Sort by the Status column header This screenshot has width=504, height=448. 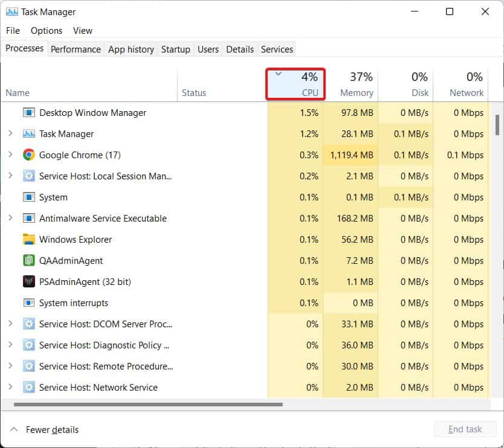coord(222,84)
